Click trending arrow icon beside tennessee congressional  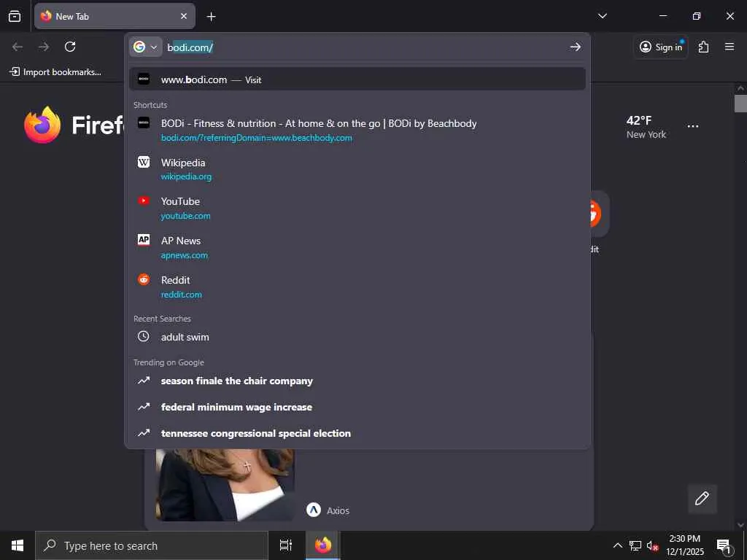[x=144, y=433]
